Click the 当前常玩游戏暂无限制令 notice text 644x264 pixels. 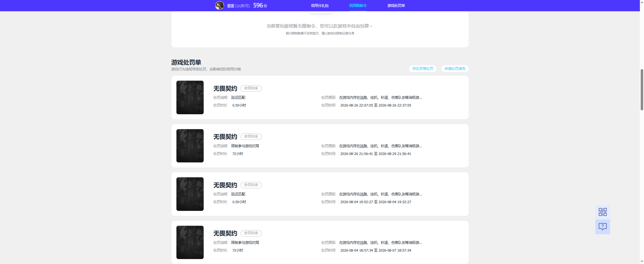[x=319, y=26]
